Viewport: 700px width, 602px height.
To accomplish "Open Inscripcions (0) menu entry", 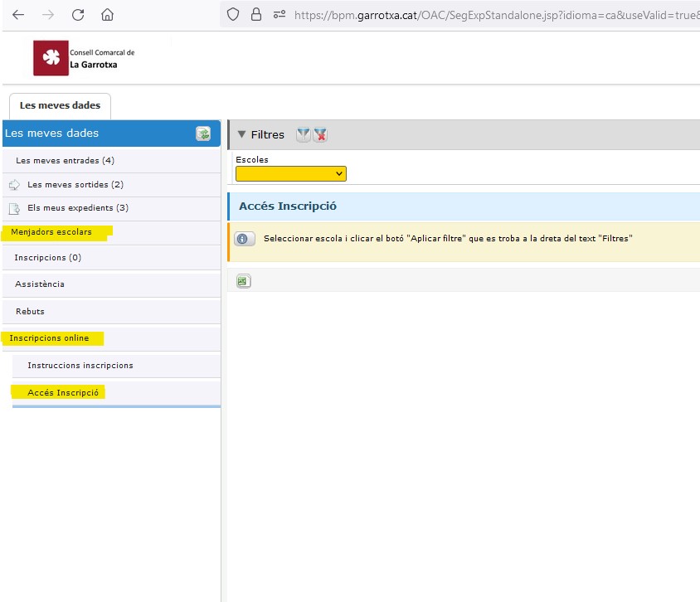I will click(111, 258).
